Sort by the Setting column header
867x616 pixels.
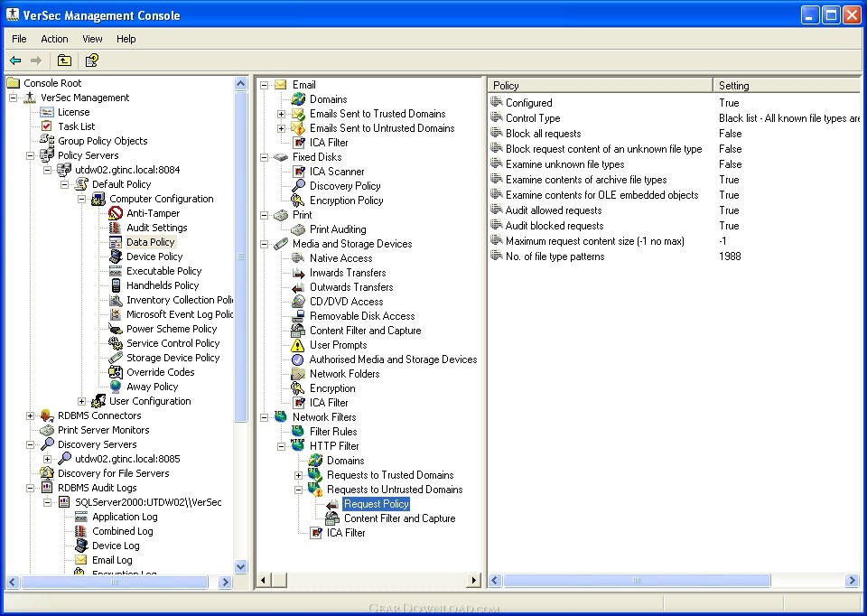[787, 85]
